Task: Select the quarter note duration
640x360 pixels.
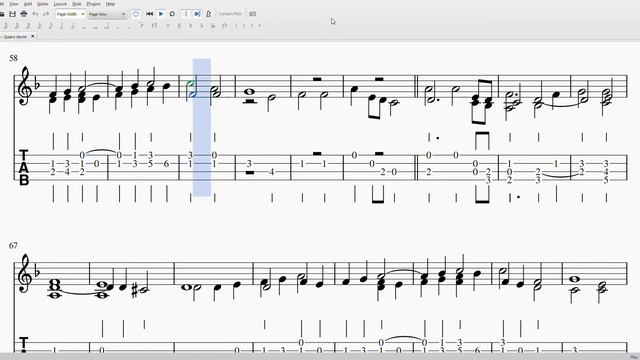Action: click(x=61, y=26)
